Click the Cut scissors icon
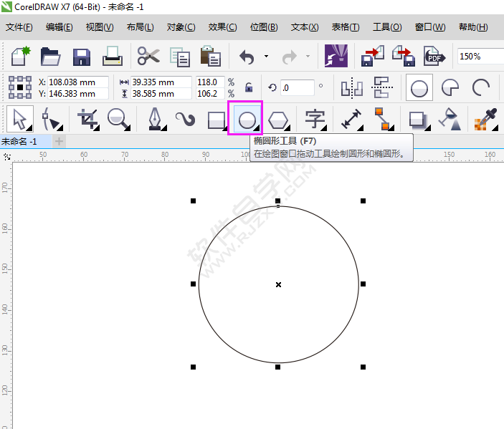Viewport: 504px width, 429px height. (148, 56)
